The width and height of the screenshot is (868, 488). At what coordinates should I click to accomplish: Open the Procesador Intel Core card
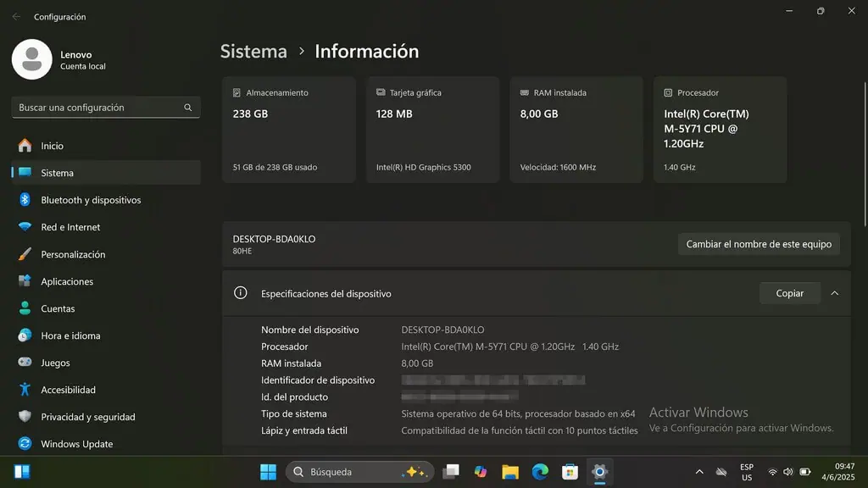(720, 130)
